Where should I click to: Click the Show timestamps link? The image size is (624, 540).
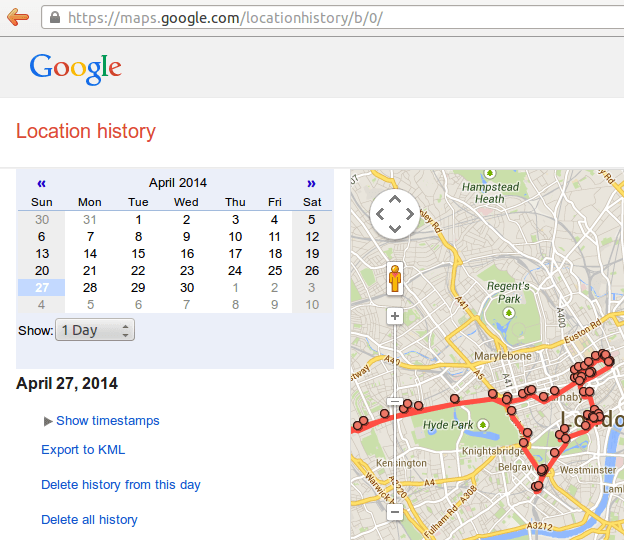107,421
